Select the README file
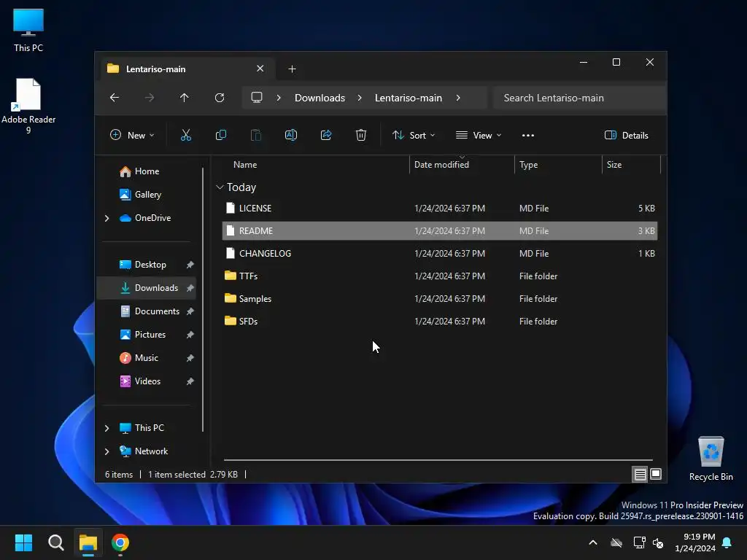The image size is (747, 560). coord(440,231)
